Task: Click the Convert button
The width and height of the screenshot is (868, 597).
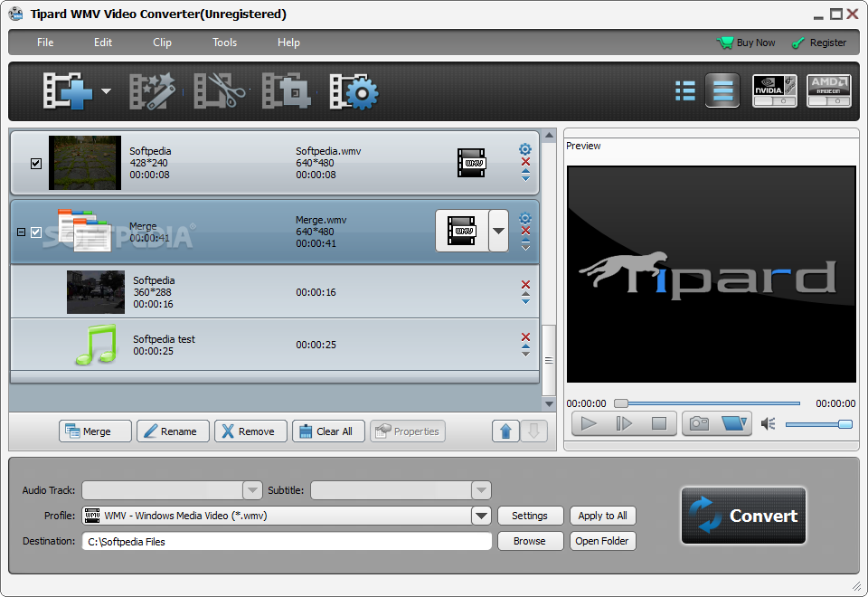Action: 743,516
